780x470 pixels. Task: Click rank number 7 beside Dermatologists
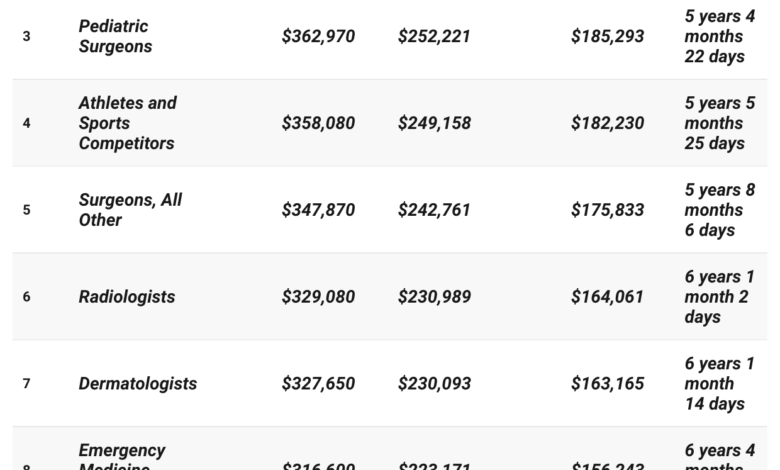point(27,384)
